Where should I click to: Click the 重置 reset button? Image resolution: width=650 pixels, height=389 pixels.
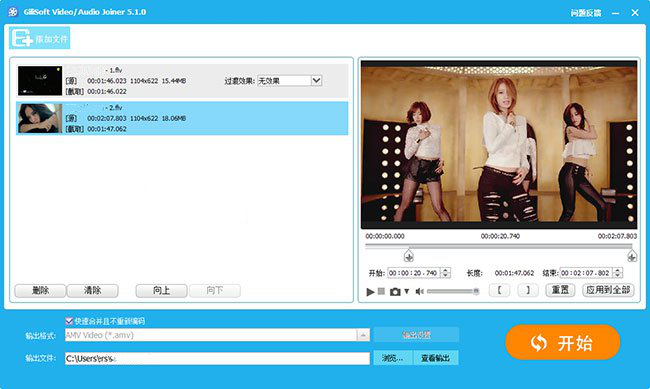click(x=560, y=290)
